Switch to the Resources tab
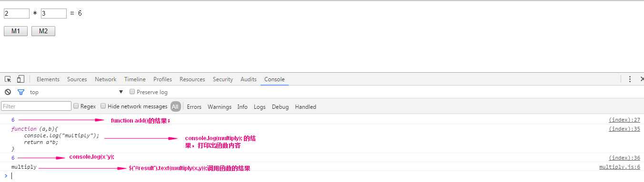644x182 pixels. (x=192, y=79)
